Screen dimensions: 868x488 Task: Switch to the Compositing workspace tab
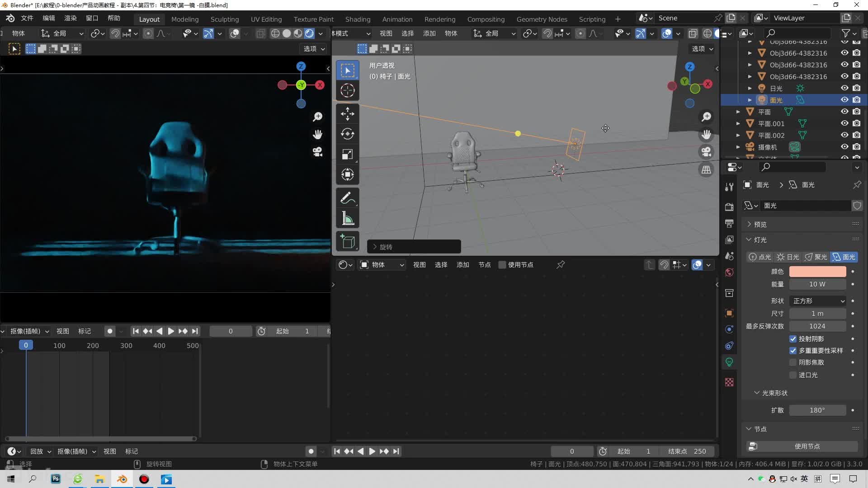click(486, 19)
